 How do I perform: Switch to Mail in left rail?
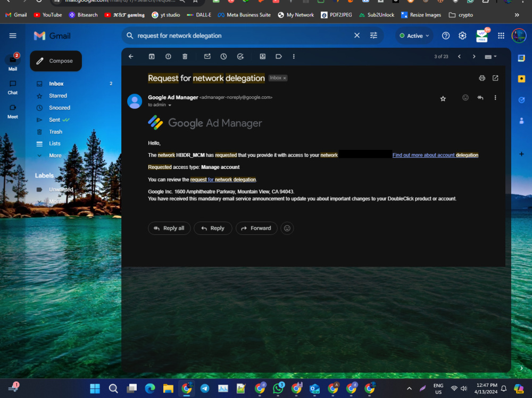[x=13, y=63]
